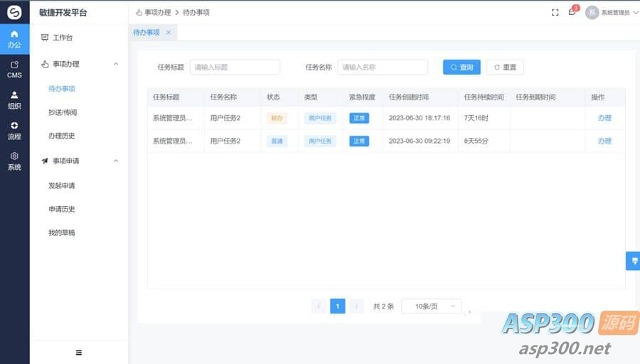Image resolution: width=640 pixels, height=364 pixels.
Task: Click the 查询 search button
Action: click(x=462, y=67)
